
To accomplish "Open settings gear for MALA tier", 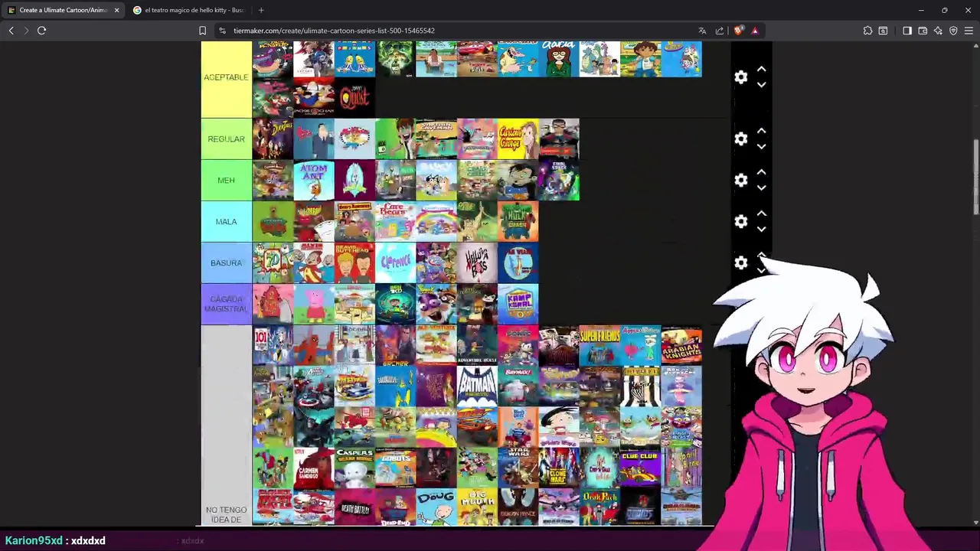I will click(740, 222).
